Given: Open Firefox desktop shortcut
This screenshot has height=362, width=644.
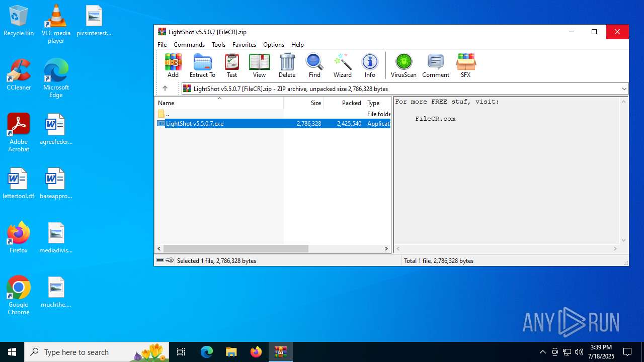Looking at the screenshot, I should [19, 237].
